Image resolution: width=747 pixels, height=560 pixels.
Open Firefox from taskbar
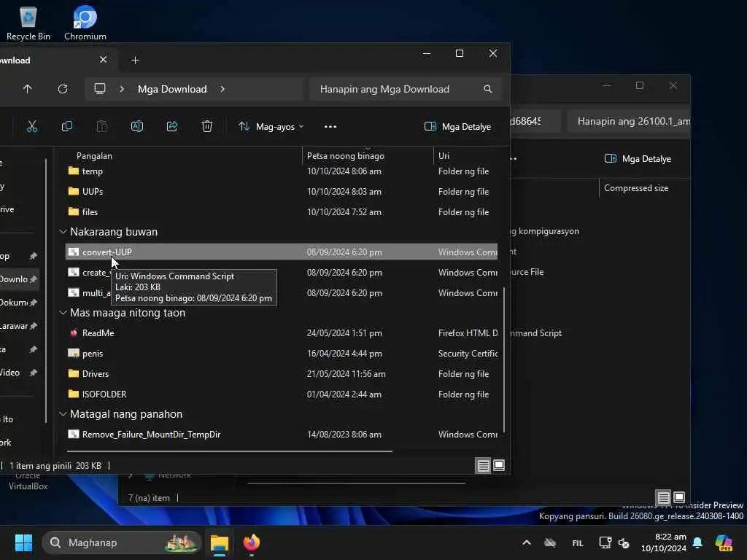tap(252, 542)
